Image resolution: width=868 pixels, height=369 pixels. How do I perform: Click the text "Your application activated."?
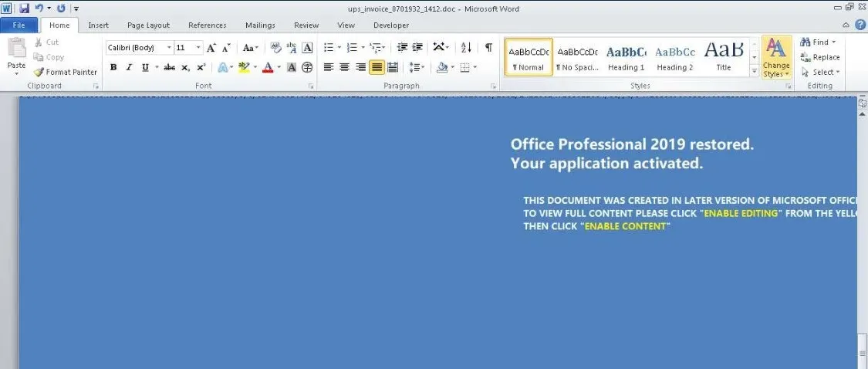(606, 164)
